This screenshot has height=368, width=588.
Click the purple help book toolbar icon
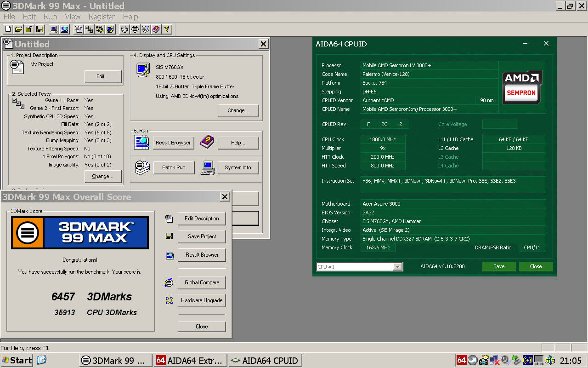pyautogui.click(x=156, y=29)
